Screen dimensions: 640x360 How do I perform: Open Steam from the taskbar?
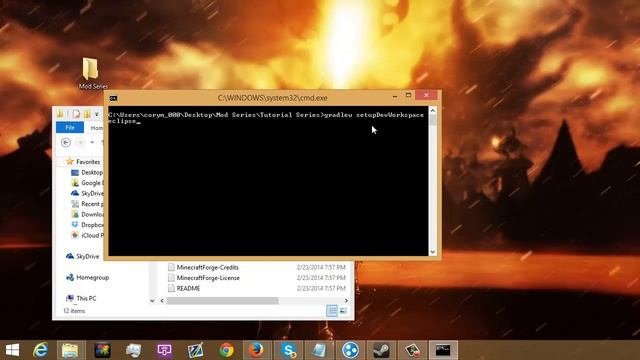click(x=381, y=350)
